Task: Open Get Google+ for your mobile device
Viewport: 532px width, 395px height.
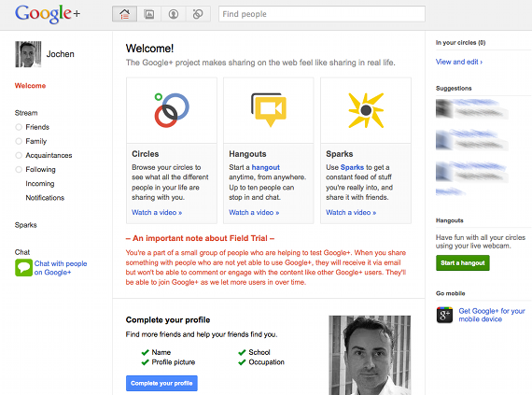Action: 492,315
